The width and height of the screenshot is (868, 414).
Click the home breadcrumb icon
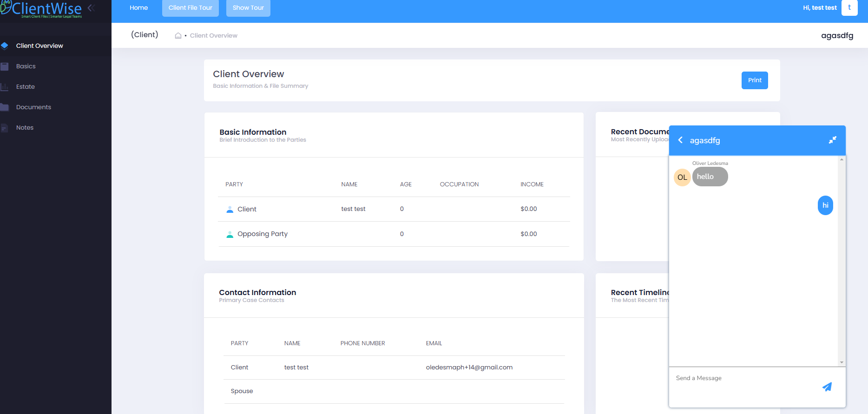178,36
